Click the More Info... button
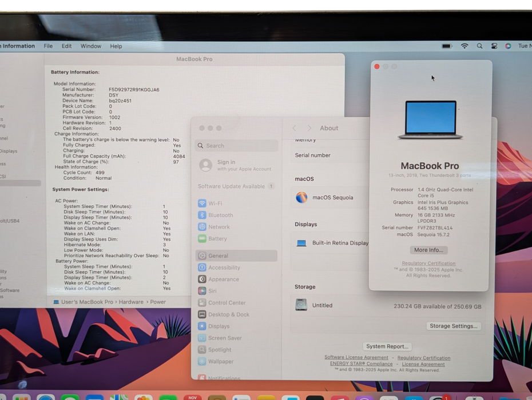532x400 pixels. click(x=428, y=250)
